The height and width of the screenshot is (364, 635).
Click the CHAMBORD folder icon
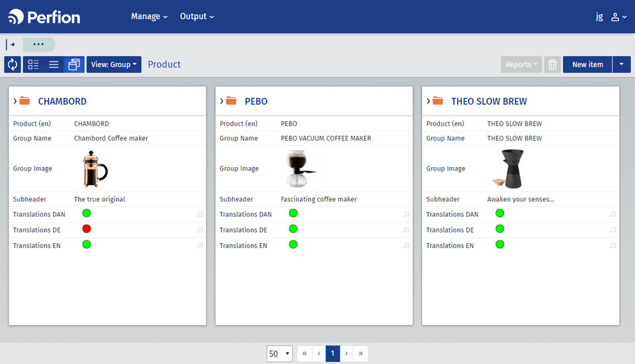[24, 100]
